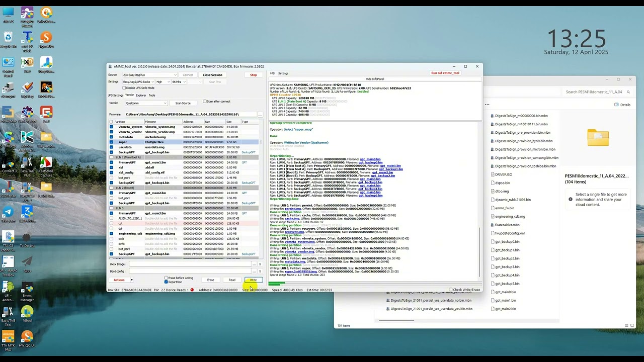Click the Scan Source button
The width and height of the screenshot is (644, 362).
click(x=183, y=103)
